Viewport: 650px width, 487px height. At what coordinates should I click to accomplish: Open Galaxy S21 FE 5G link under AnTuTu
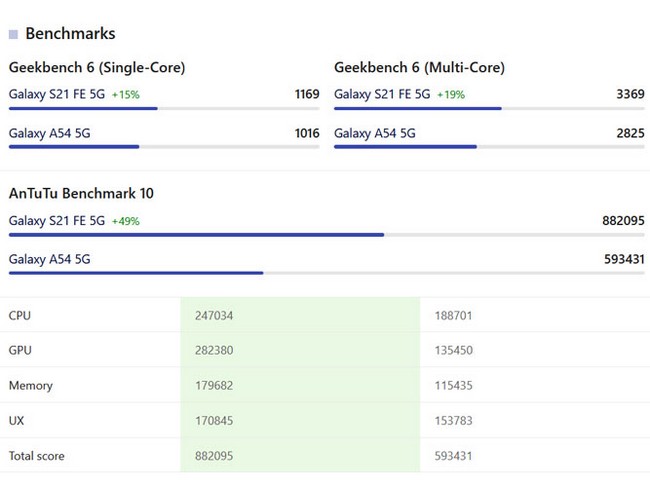(x=57, y=221)
